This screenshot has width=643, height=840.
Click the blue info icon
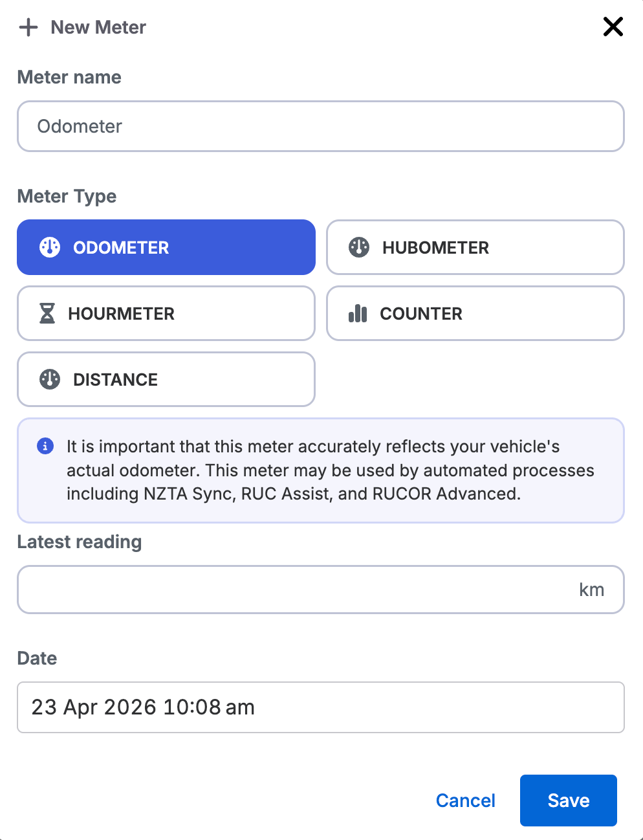click(x=45, y=446)
